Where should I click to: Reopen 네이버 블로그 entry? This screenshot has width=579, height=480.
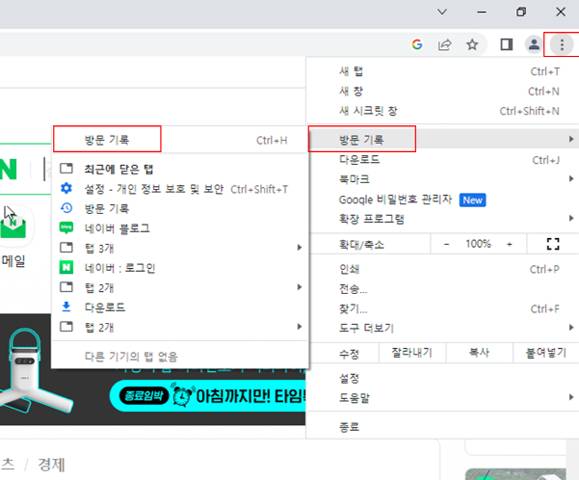coord(180,229)
